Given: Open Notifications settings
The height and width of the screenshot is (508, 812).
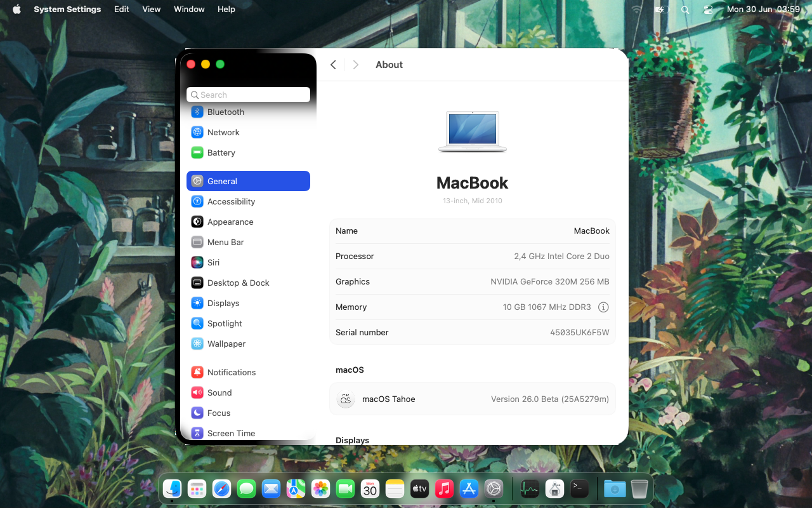Looking at the screenshot, I should coord(248,372).
